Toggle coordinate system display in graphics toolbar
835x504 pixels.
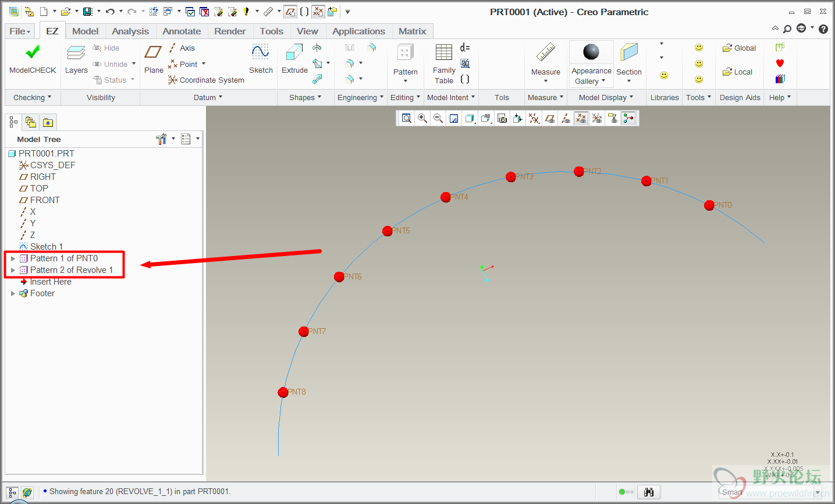pyautogui.click(x=597, y=119)
